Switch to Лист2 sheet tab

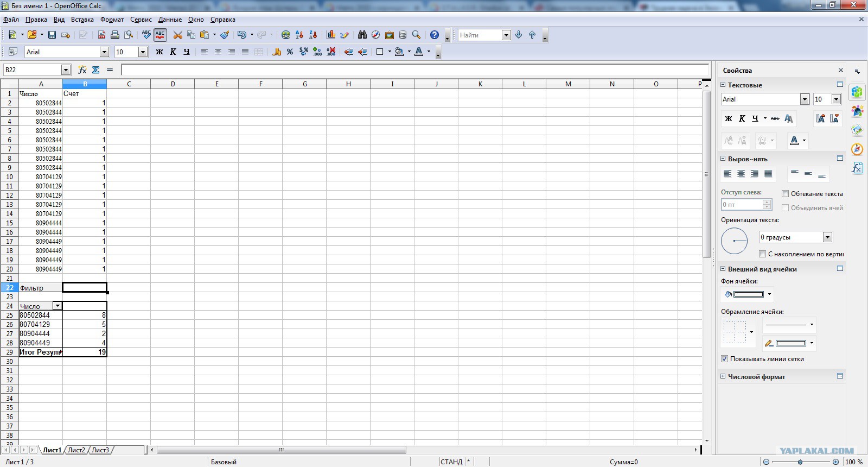76,450
